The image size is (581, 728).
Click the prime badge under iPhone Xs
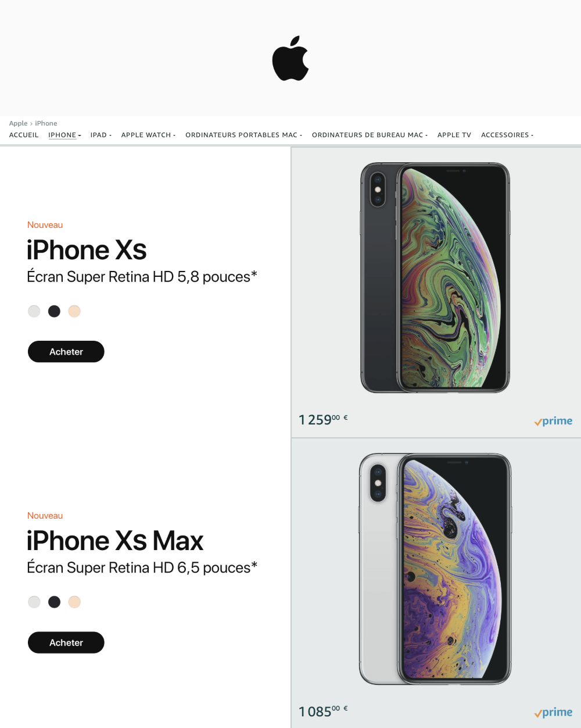tap(553, 421)
